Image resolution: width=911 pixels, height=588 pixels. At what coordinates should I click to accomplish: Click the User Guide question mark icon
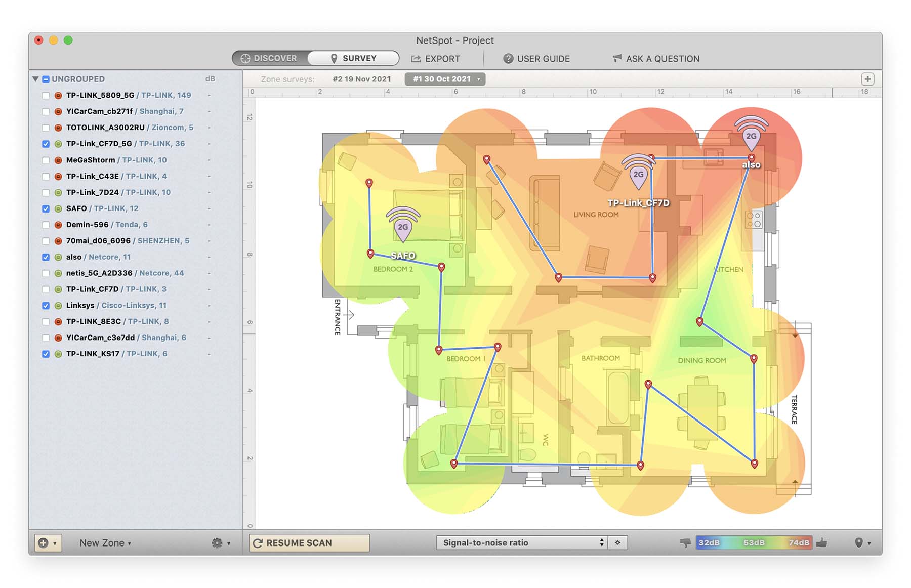coord(508,59)
